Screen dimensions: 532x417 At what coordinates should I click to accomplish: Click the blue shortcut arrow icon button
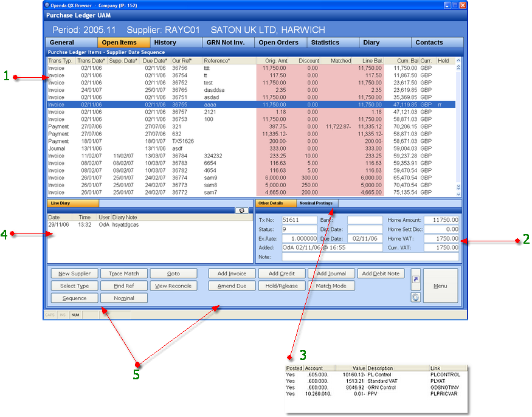click(416, 279)
